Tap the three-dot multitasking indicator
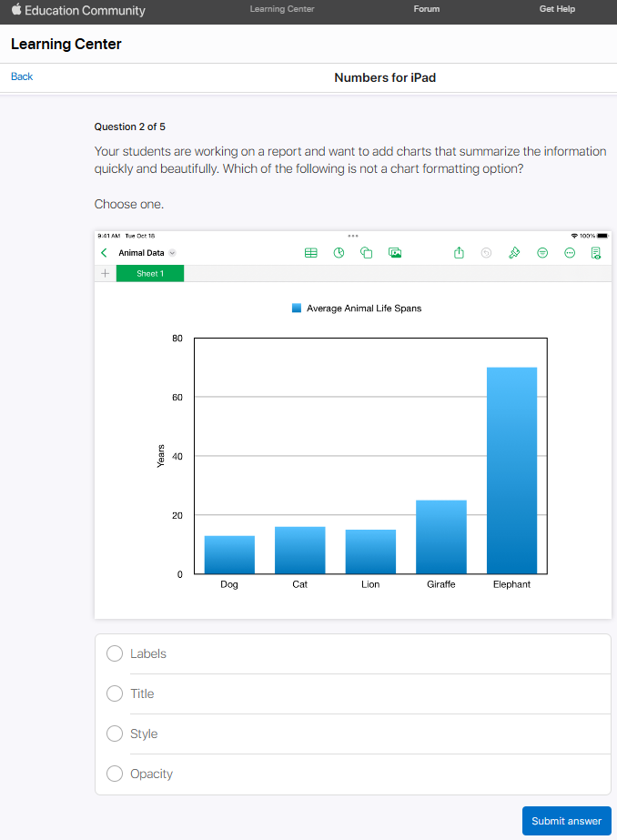This screenshot has height=840, width=617. [353, 236]
